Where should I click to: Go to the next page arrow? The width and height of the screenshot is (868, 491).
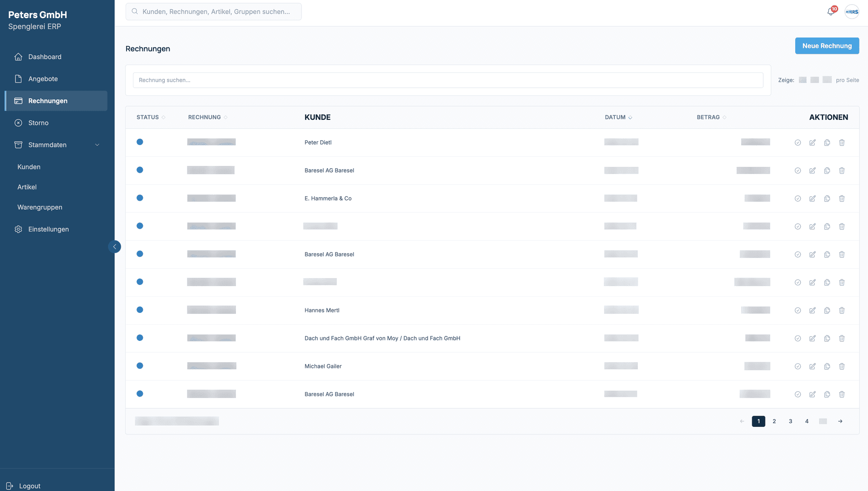(x=840, y=421)
